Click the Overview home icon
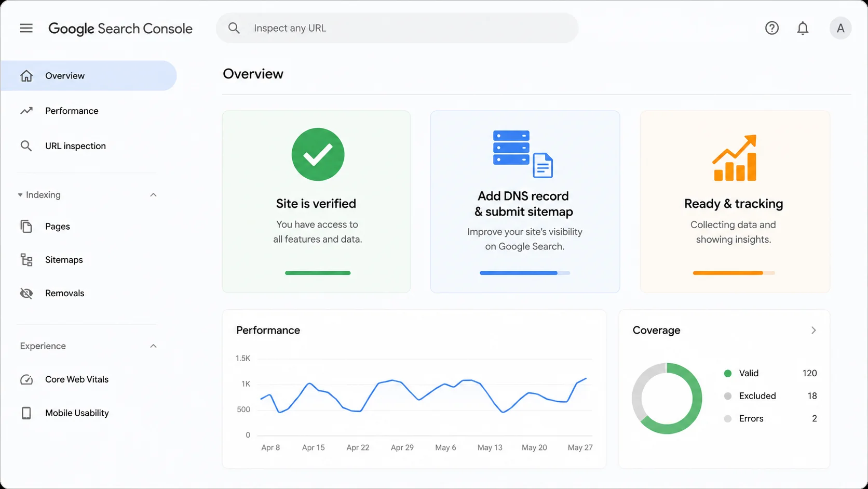Screen dimensions: 868x489 26,76
